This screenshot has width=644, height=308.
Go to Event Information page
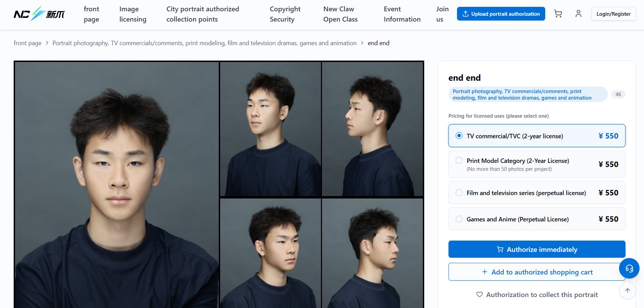tap(402, 14)
